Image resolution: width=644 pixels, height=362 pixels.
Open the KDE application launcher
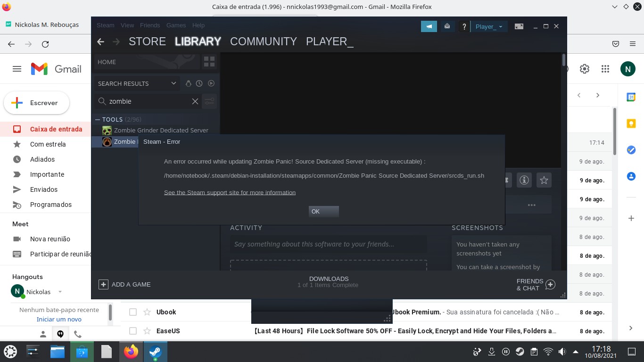pyautogui.click(x=10, y=352)
